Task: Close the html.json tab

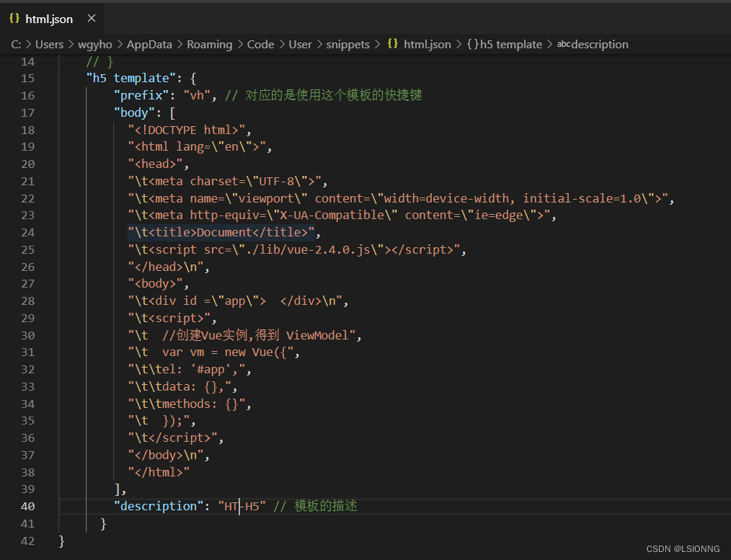Action: [x=92, y=18]
